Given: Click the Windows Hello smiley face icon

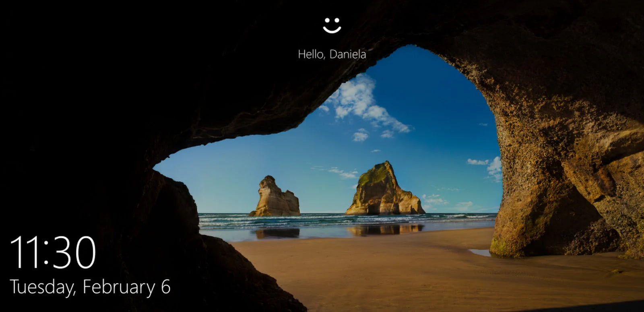Looking at the screenshot, I should [x=332, y=25].
